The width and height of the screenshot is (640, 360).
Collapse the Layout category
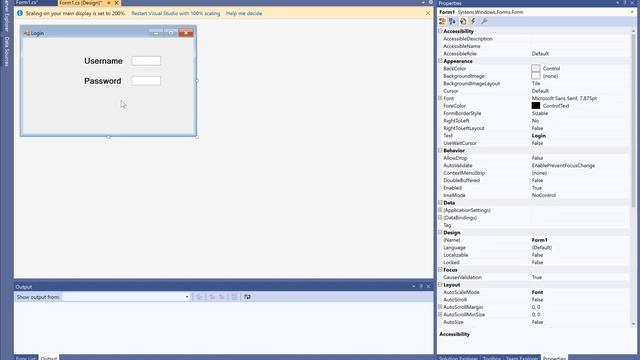pyautogui.click(x=440, y=284)
